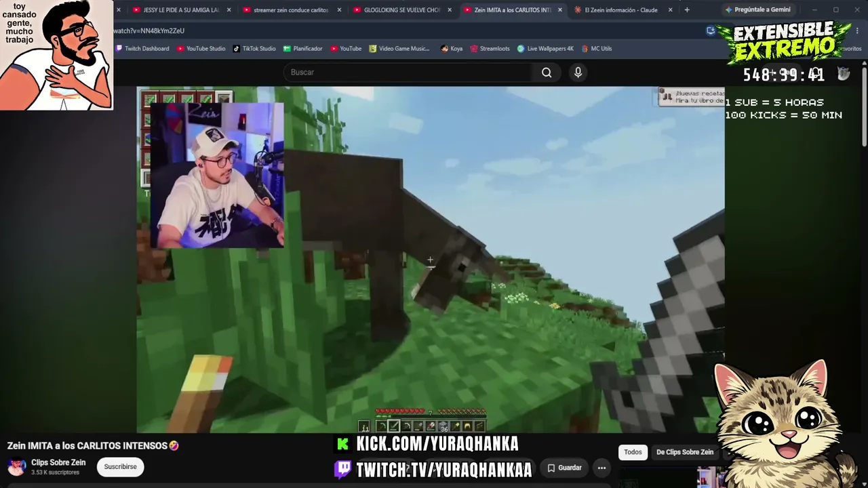Open the Streamloots bookmark
868x488 pixels.
(490, 49)
